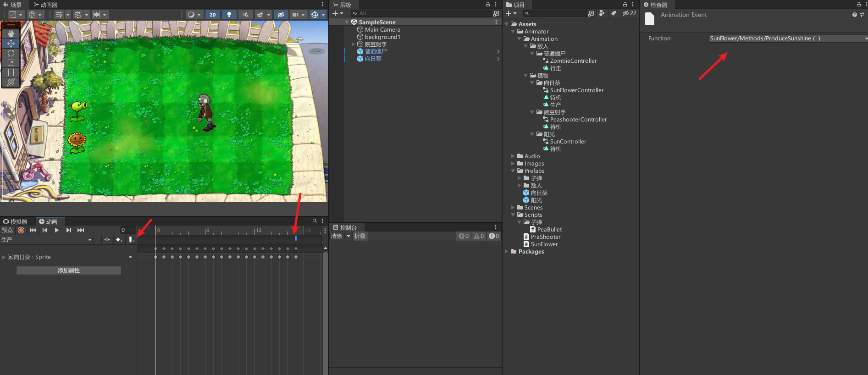Click the Add Keyframe icon

[x=119, y=240]
